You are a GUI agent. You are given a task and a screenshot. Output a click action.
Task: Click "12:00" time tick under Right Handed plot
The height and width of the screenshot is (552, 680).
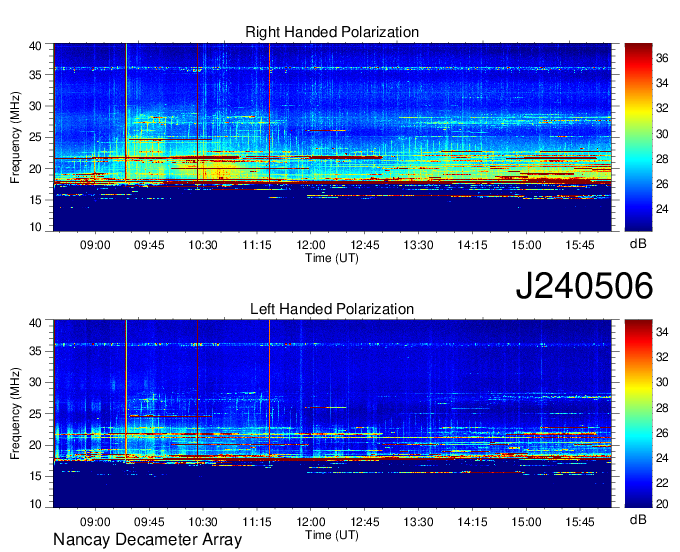[x=311, y=245]
